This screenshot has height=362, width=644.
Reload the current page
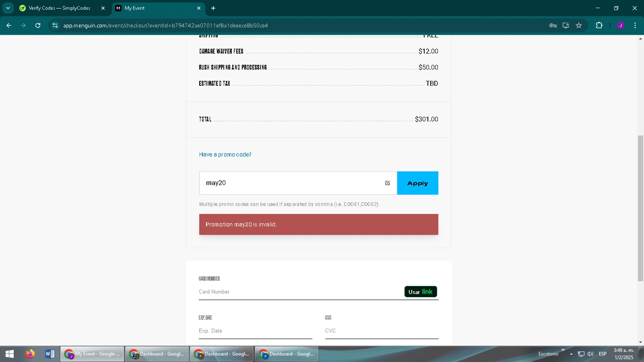coord(38,25)
